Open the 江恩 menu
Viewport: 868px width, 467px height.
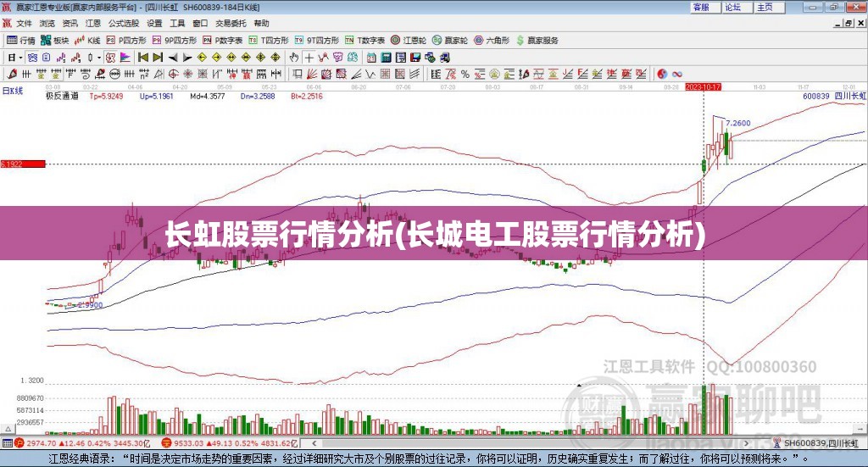[93, 23]
